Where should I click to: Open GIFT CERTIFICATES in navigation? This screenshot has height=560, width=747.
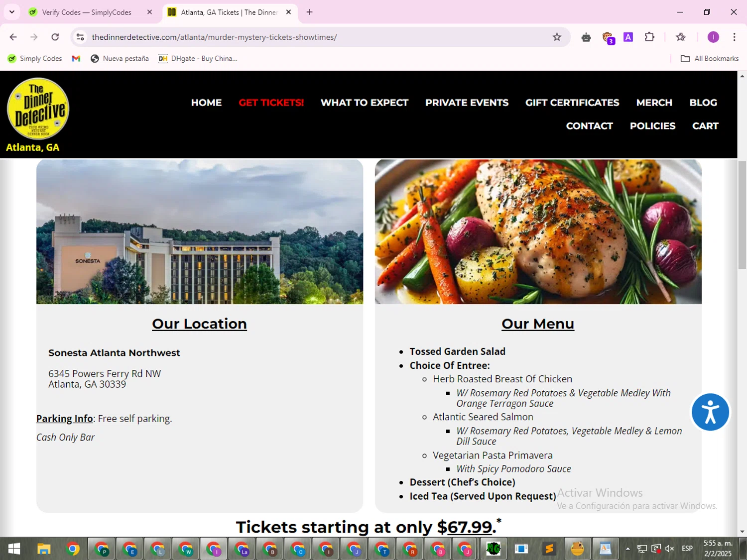click(x=572, y=103)
